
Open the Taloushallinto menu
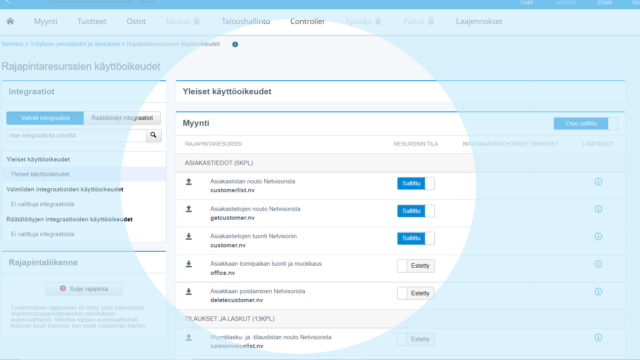(x=246, y=21)
